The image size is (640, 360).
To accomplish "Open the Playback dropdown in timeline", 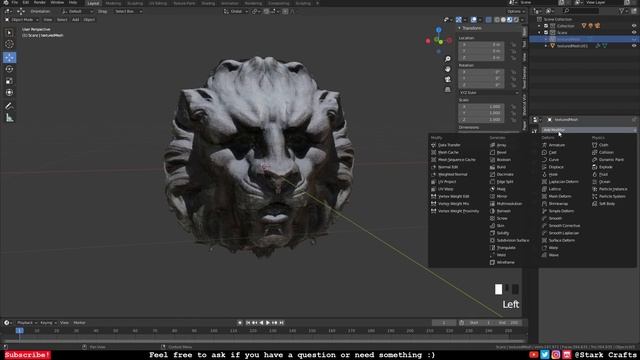I will click(x=27, y=323).
